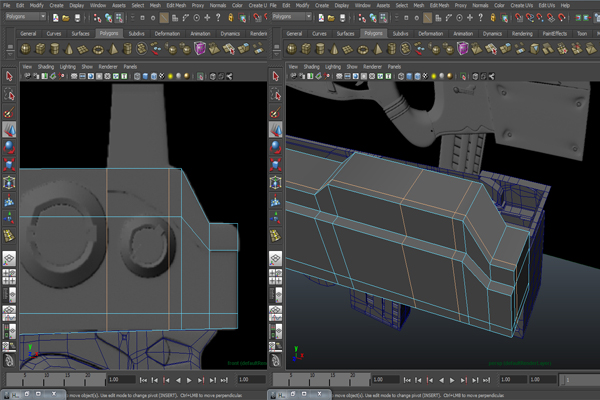Activate the Soft Modification tool in right toolbox

click(276, 200)
